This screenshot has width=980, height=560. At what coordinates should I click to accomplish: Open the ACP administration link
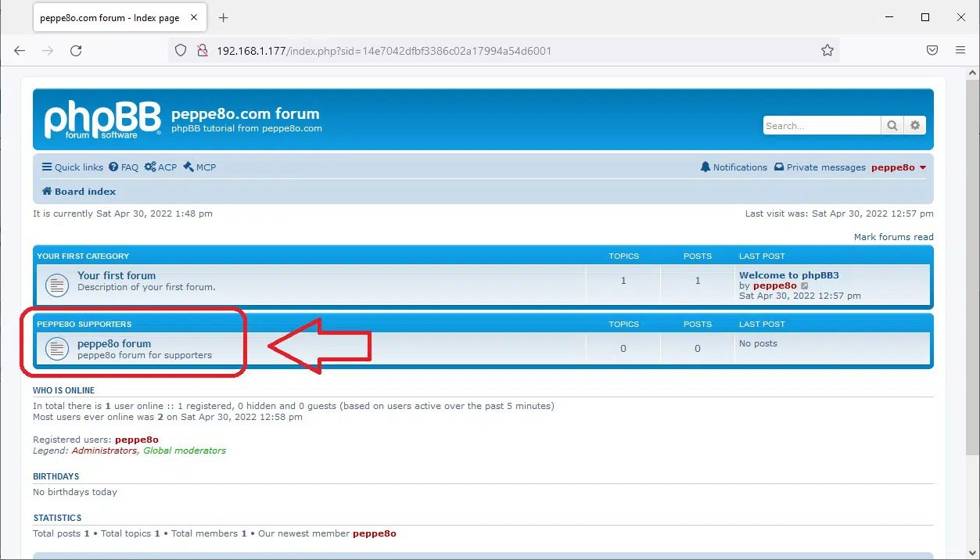click(x=161, y=167)
